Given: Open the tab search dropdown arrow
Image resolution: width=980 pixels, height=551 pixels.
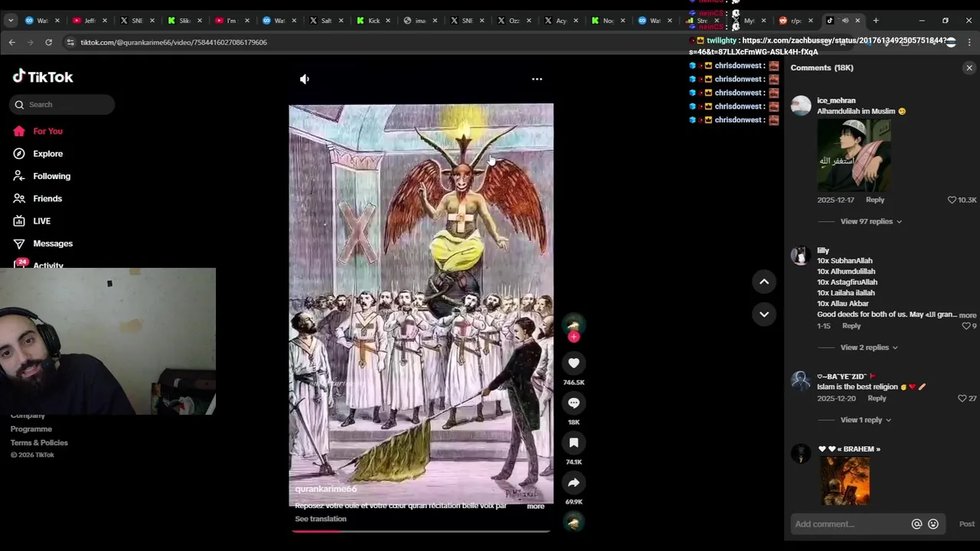Looking at the screenshot, I should (10, 21).
